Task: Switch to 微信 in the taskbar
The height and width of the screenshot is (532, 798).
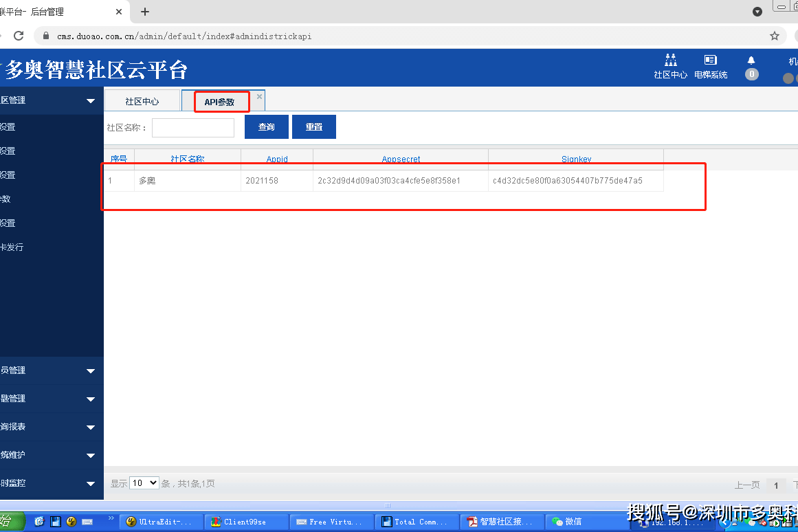Action: 567,522
